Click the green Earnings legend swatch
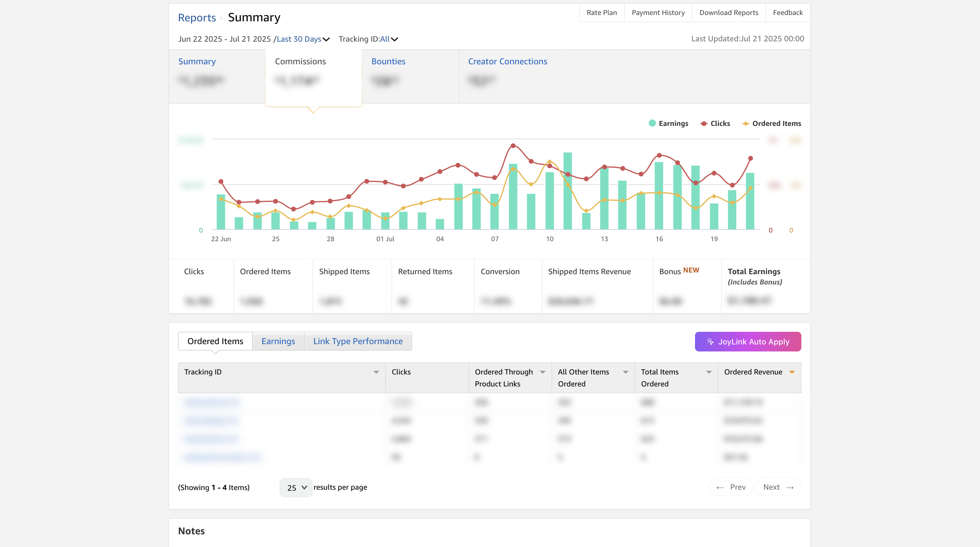The image size is (980, 547). click(652, 123)
